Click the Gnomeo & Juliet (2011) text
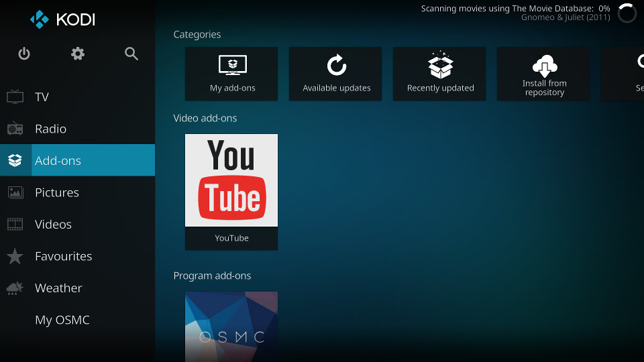The width and height of the screenshot is (644, 362). [566, 17]
